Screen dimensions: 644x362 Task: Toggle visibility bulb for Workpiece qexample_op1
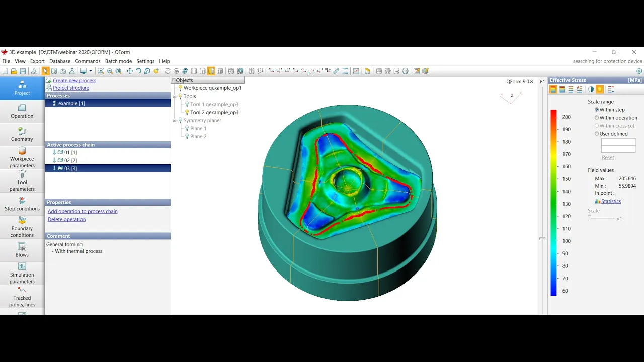[180, 88]
